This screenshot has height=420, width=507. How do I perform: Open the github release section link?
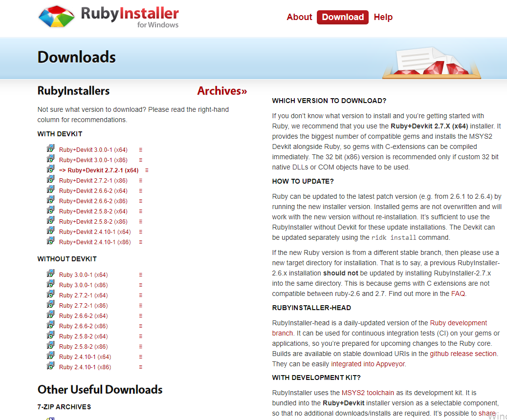click(x=463, y=354)
